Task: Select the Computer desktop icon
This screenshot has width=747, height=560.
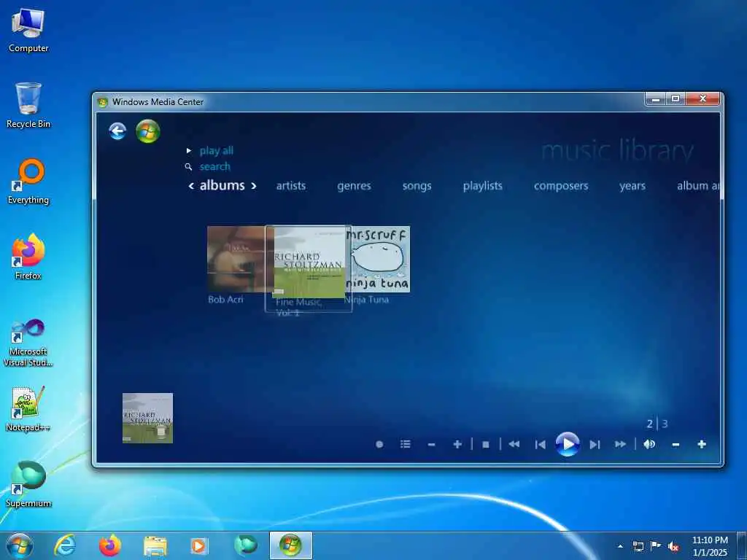Action: 28,31
